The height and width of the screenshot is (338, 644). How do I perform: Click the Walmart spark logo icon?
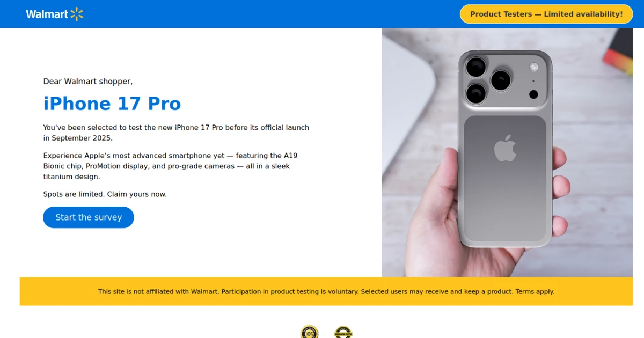tap(77, 14)
